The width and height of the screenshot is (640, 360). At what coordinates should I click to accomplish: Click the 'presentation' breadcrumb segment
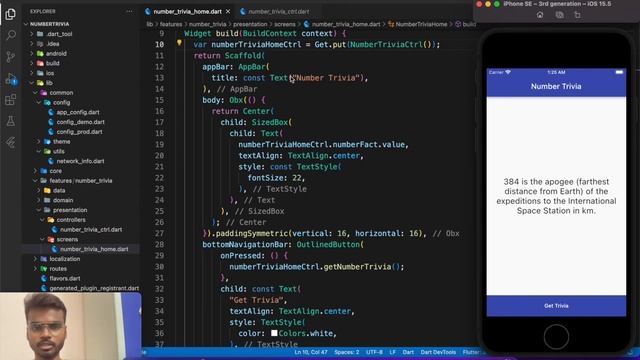tap(250, 24)
